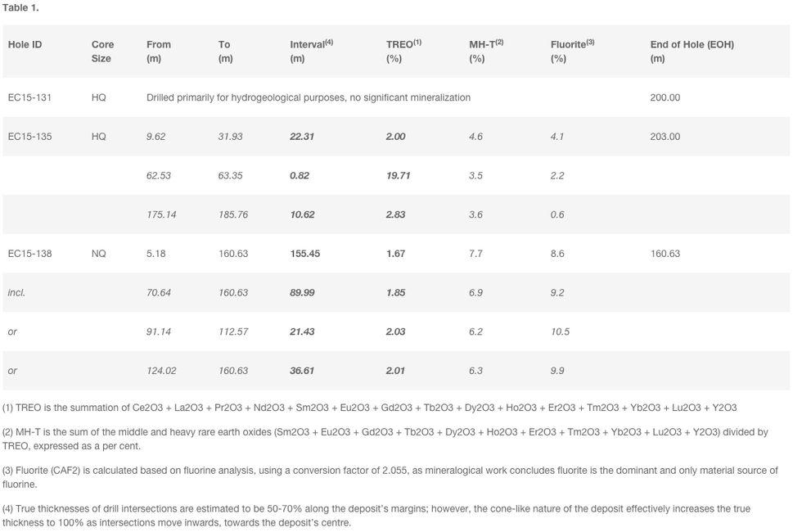Screen dimensions: 802x532
Task: Click the Interval (m) column header
Action: [x=311, y=52]
